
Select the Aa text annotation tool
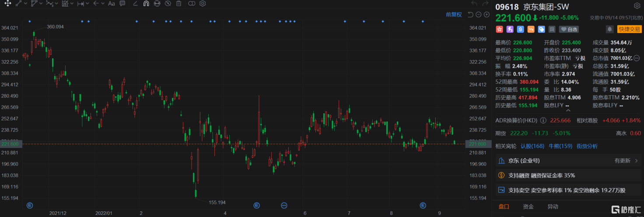(112, 3)
